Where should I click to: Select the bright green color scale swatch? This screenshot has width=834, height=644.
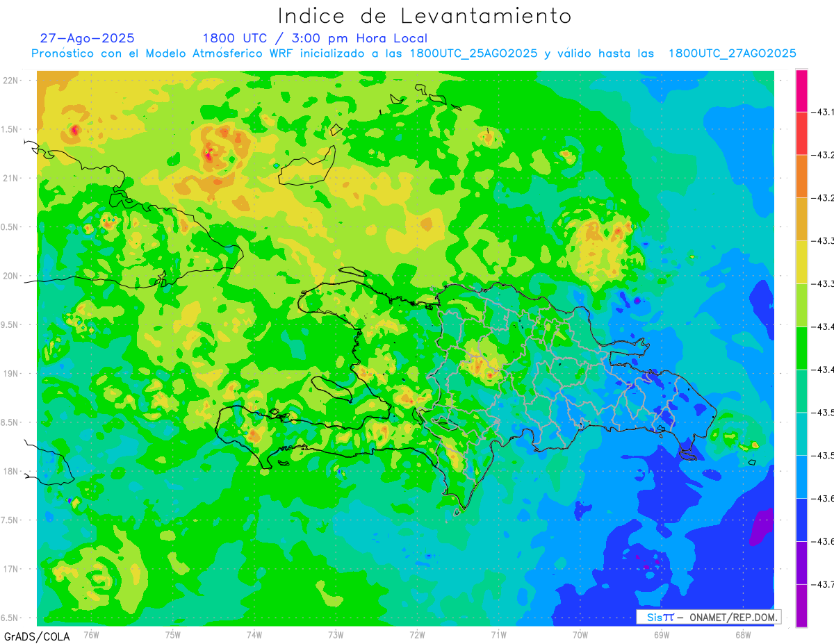(x=801, y=347)
